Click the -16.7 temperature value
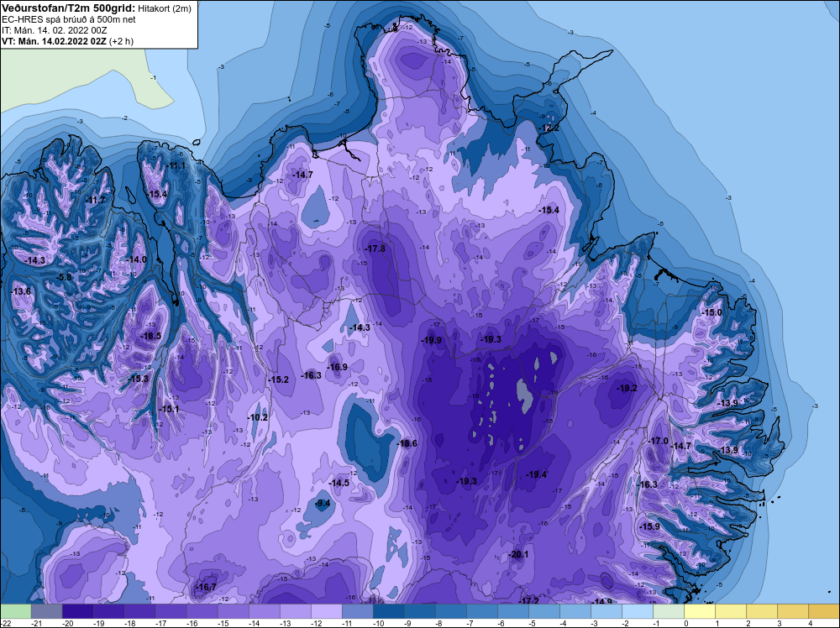Viewport: 840px width, 628px height. point(207,588)
